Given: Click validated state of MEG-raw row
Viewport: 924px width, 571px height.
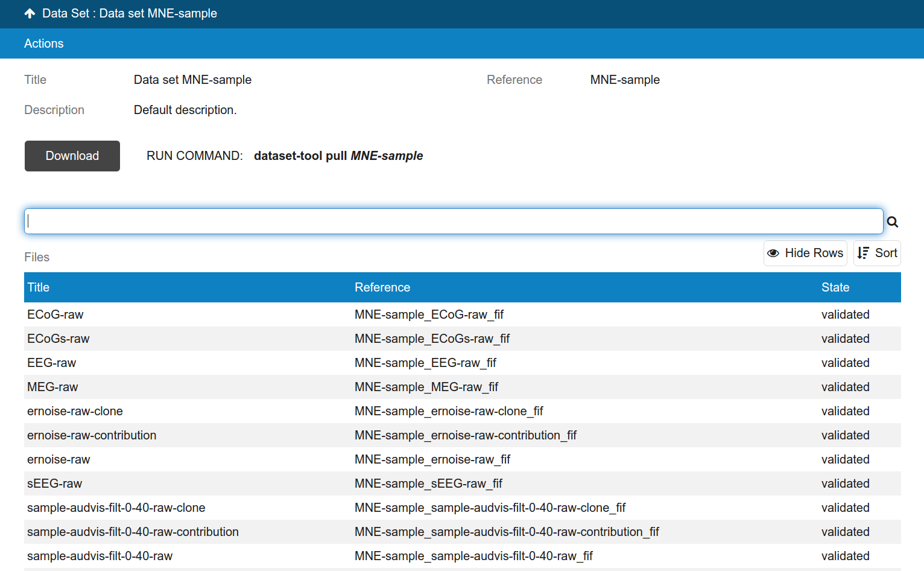Looking at the screenshot, I should click(x=846, y=387).
